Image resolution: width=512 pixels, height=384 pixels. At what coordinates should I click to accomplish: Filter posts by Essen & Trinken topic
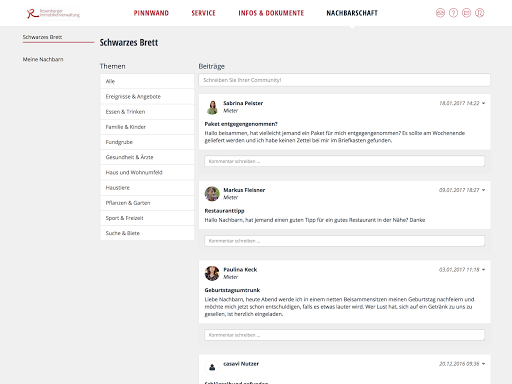147,112
